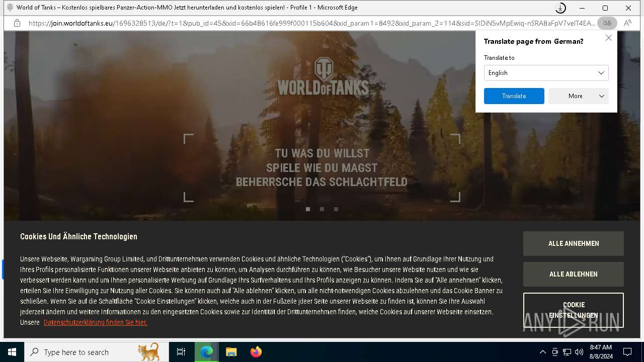Image resolution: width=644 pixels, height=362 pixels.
Task: Click the Edge page icon in title bar
Action: tap(10, 8)
